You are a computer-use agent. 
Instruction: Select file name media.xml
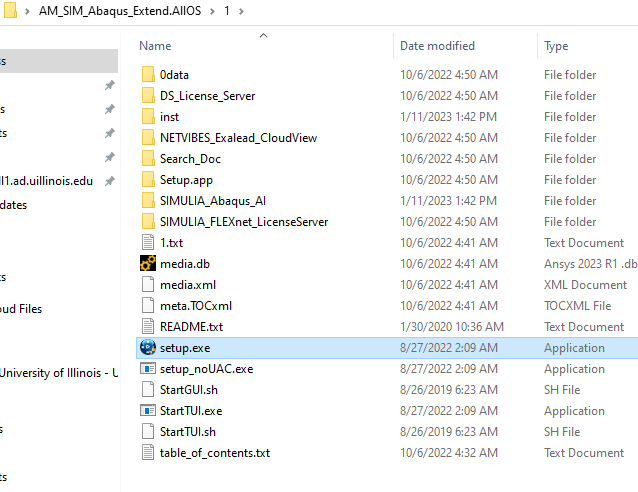(188, 285)
